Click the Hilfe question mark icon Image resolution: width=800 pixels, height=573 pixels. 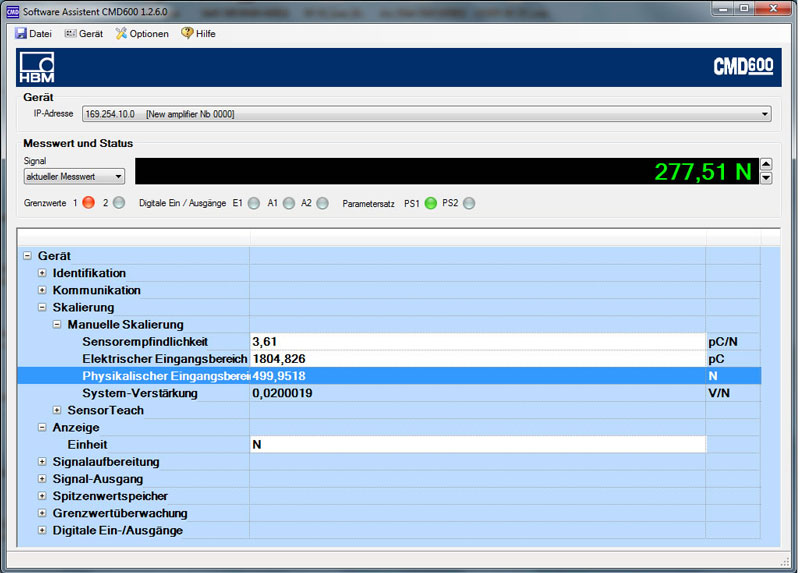point(187,33)
